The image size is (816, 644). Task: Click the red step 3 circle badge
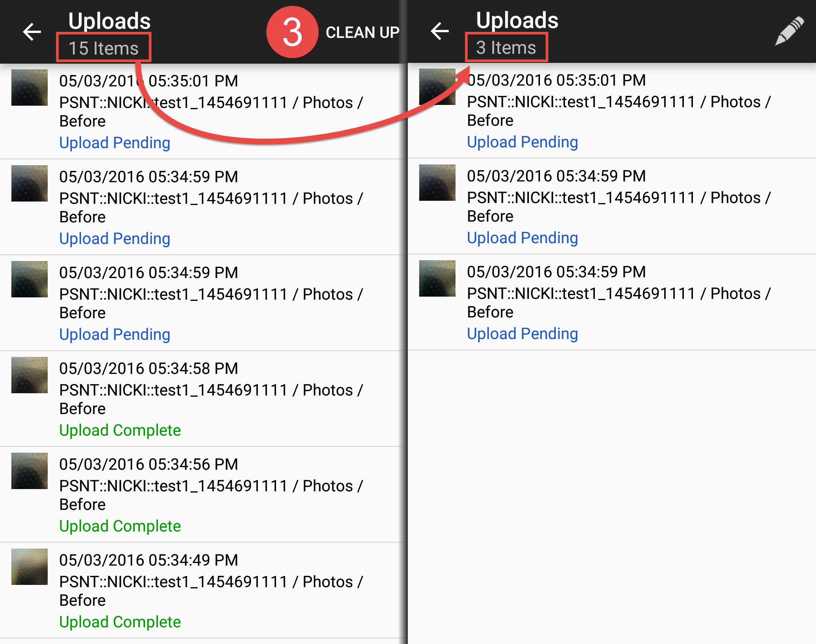(x=292, y=32)
